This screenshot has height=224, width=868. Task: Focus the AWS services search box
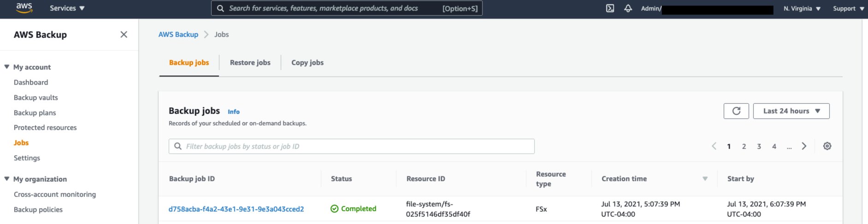tap(347, 8)
